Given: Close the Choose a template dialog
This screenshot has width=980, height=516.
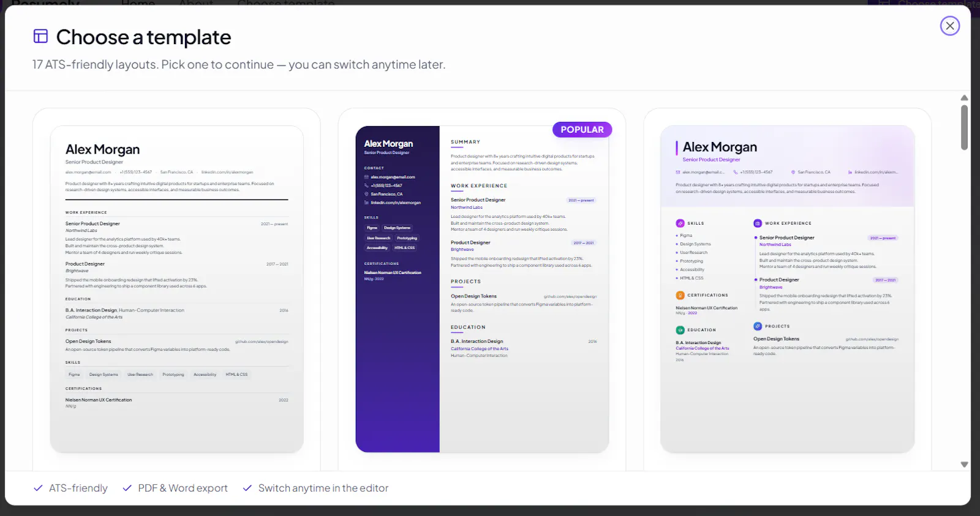Looking at the screenshot, I should pyautogui.click(x=950, y=26).
